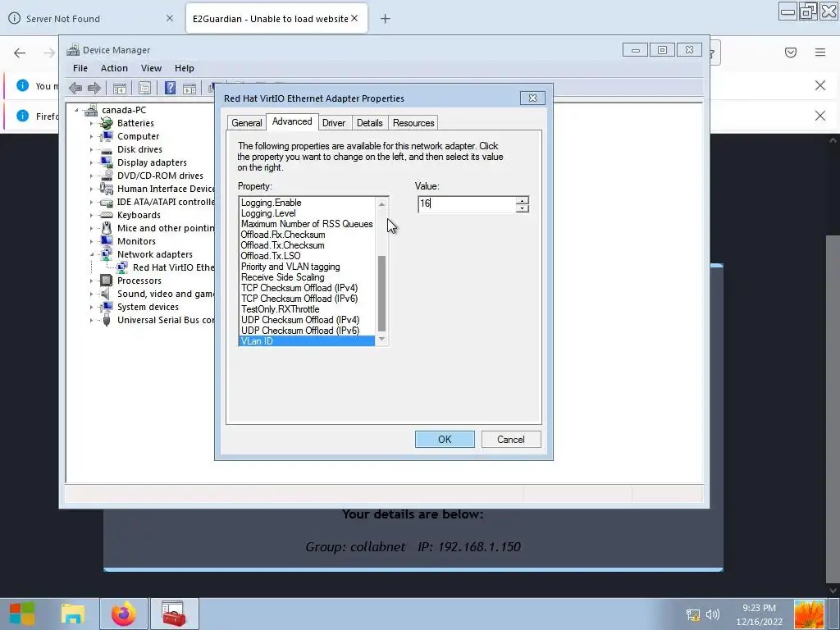Collapse the Network adapters node arrow
The height and width of the screenshot is (630, 840).
(x=92, y=254)
